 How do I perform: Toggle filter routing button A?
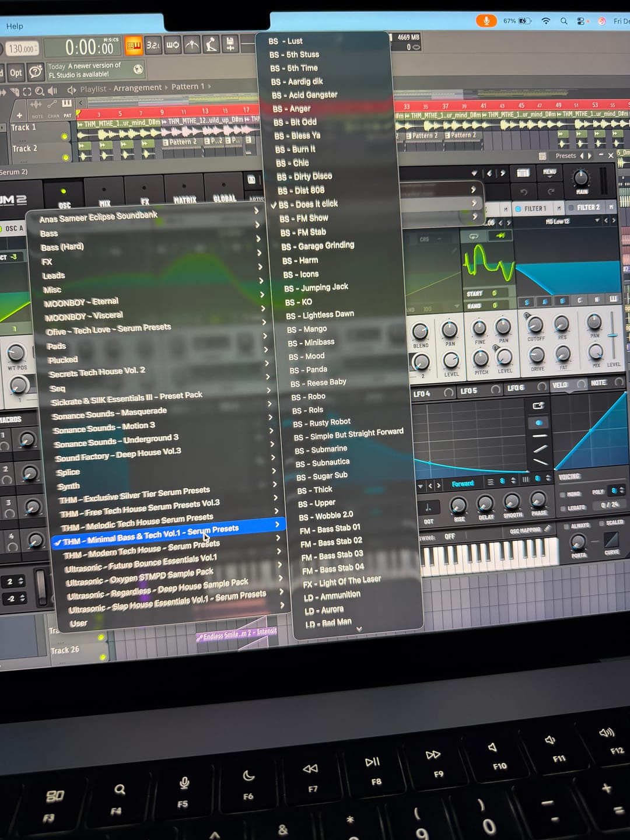pyautogui.click(x=545, y=302)
